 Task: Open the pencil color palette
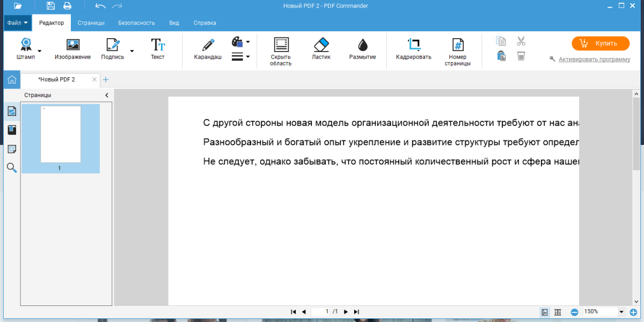[x=240, y=42]
